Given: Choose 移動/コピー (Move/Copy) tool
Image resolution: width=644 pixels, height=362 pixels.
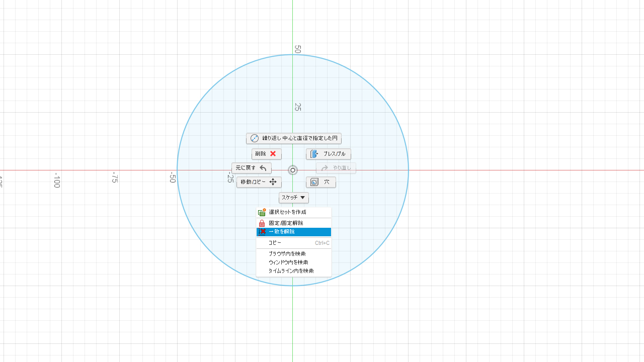Looking at the screenshot, I should (x=259, y=182).
